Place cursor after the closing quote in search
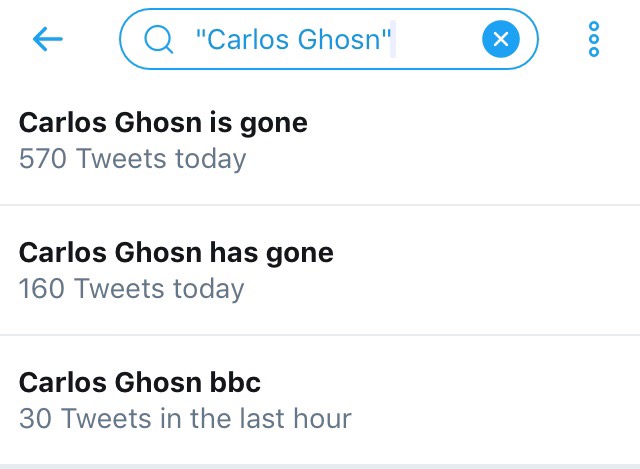This screenshot has width=640, height=469. point(397,39)
